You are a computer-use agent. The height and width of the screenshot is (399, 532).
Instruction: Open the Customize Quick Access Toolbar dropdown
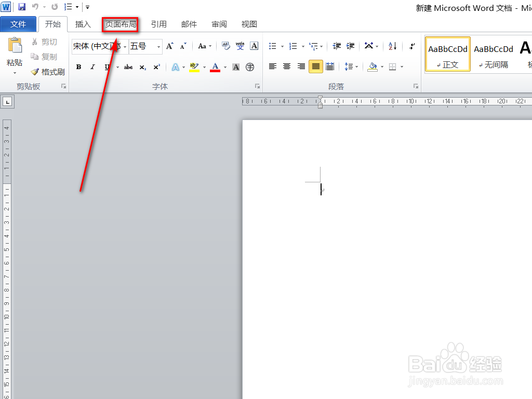point(87,7)
